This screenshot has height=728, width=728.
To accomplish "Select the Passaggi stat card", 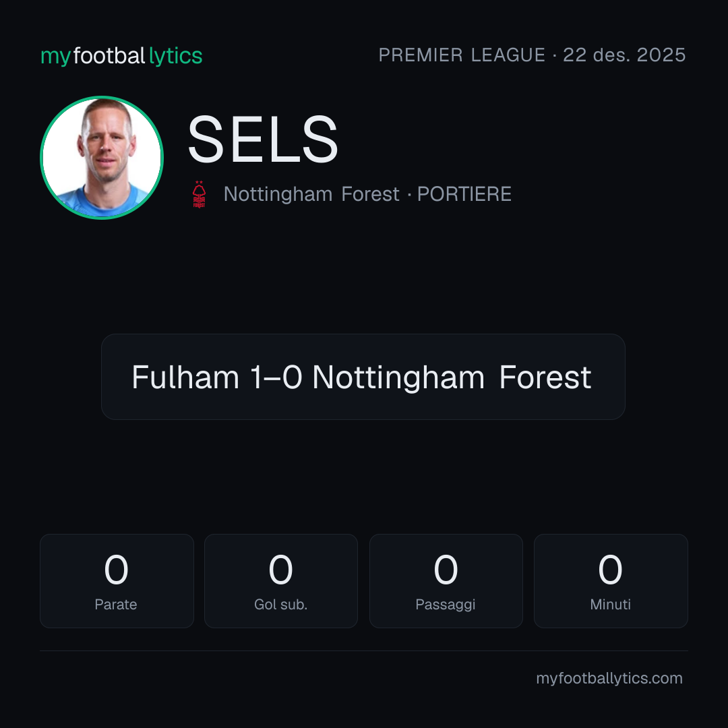I will [446, 581].
